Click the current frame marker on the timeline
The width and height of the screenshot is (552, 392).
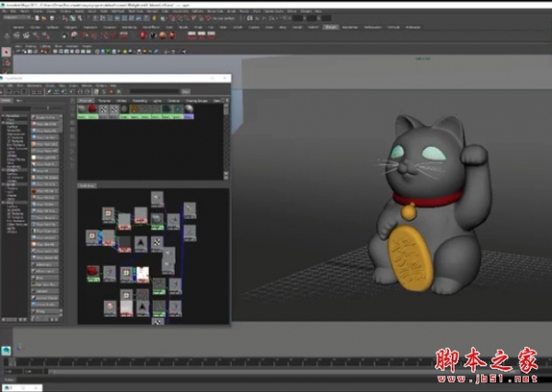pos(12,362)
